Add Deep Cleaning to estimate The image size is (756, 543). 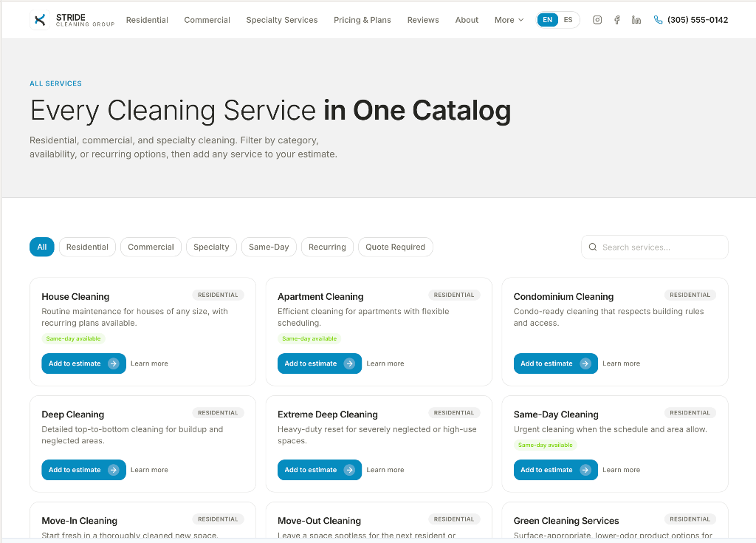83,470
